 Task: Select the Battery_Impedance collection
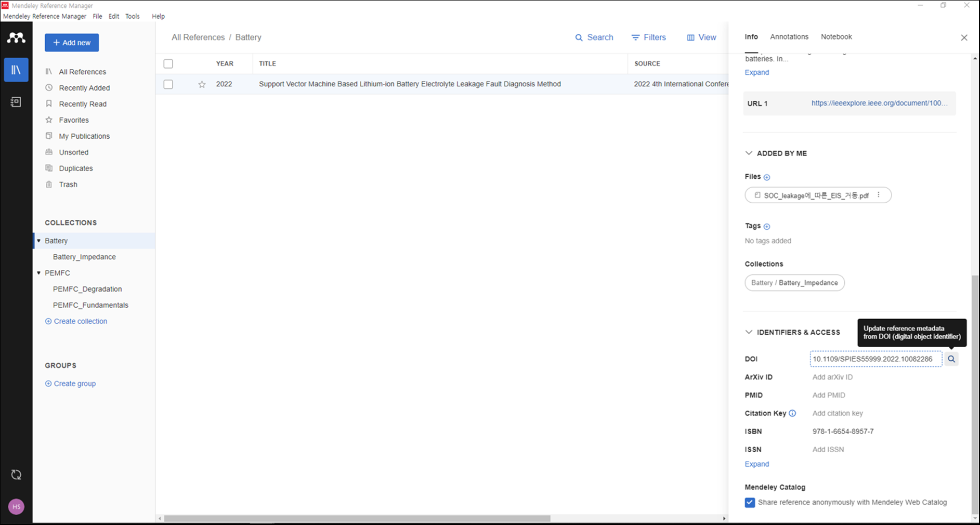point(84,257)
